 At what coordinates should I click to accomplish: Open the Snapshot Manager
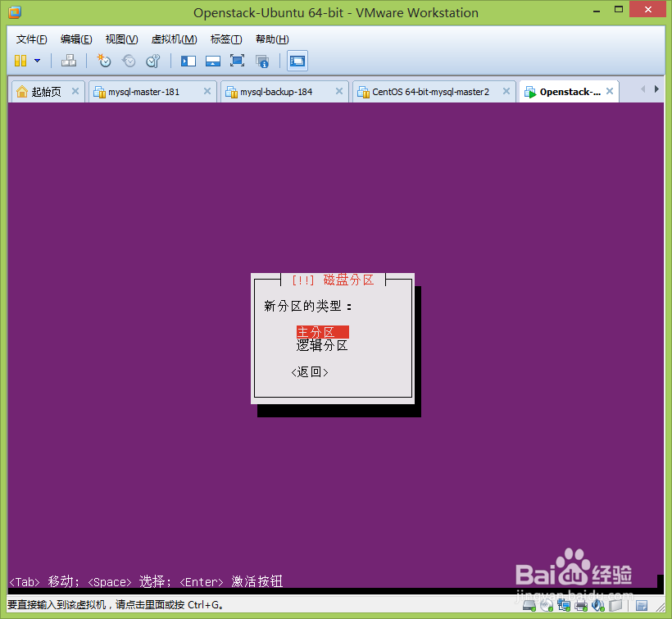click(153, 61)
